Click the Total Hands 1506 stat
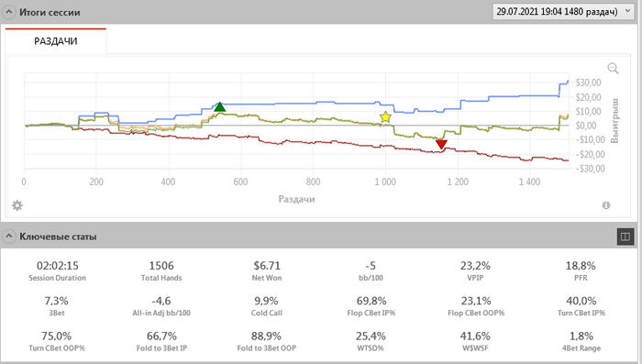642x364 pixels. 161,271
